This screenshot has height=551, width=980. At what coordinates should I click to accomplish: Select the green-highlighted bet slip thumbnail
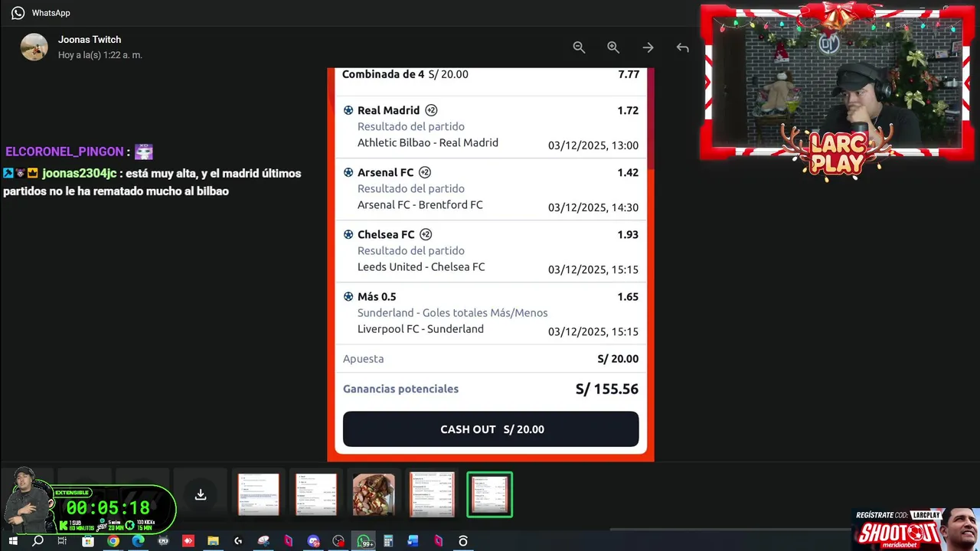point(490,494)
